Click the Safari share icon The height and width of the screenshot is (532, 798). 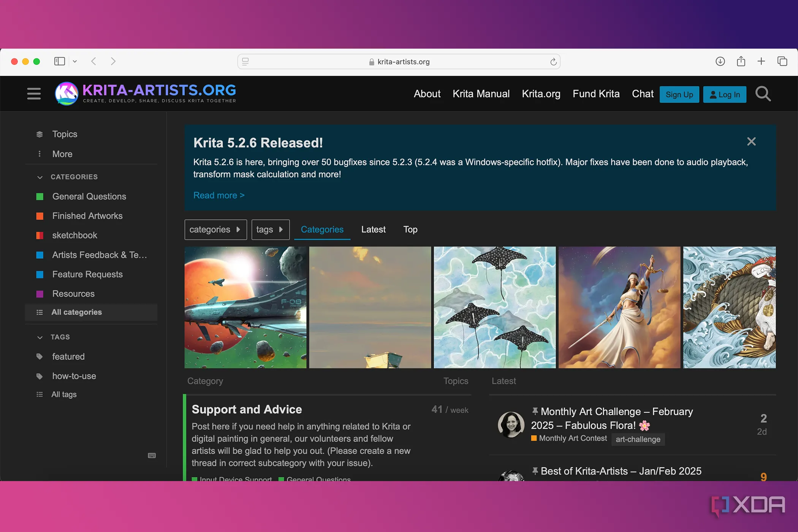[741, 61]
